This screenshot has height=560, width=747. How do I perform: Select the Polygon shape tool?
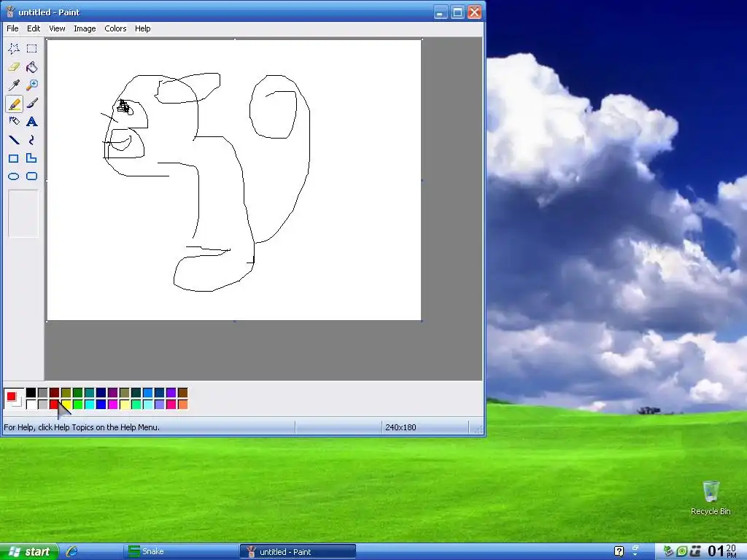[x=32, y=158]
